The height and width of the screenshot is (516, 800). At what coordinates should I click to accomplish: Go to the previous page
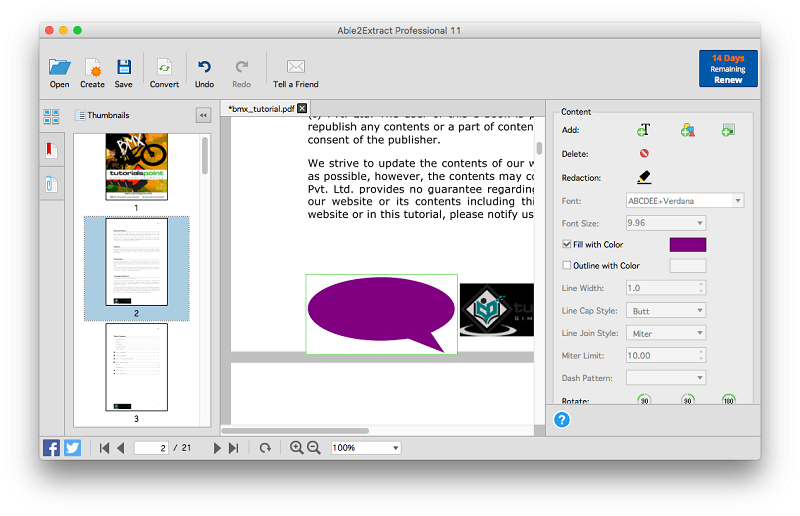(121, 448)
